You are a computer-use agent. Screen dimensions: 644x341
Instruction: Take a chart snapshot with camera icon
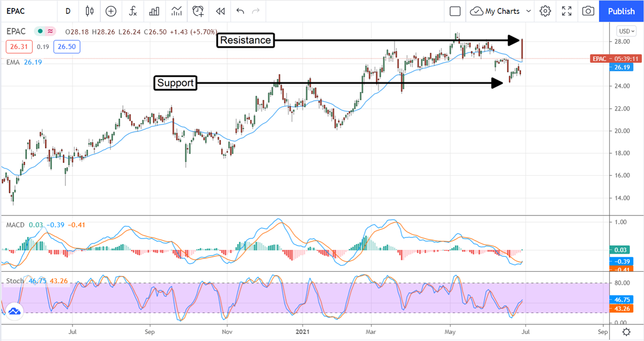589,11
